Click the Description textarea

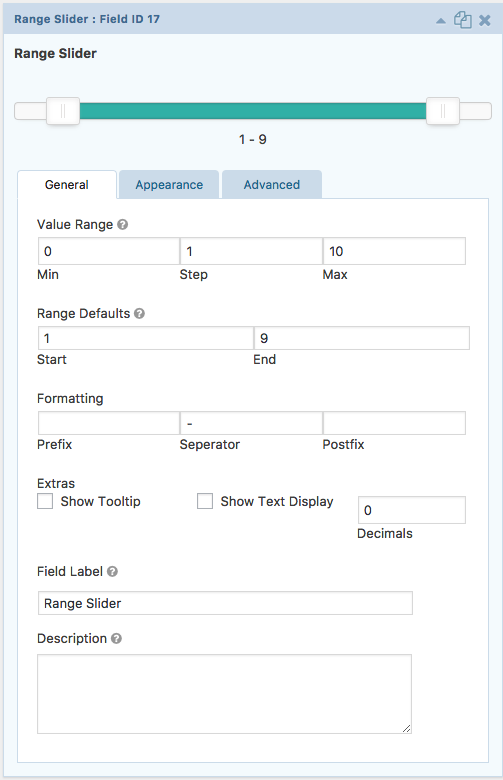224,694
